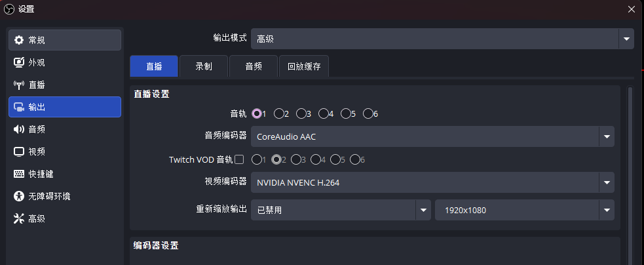This screenshot has width=644, height=265.
Task: Enable the Twitch VOD 音轨 checkbox
Action: [239, 159]
